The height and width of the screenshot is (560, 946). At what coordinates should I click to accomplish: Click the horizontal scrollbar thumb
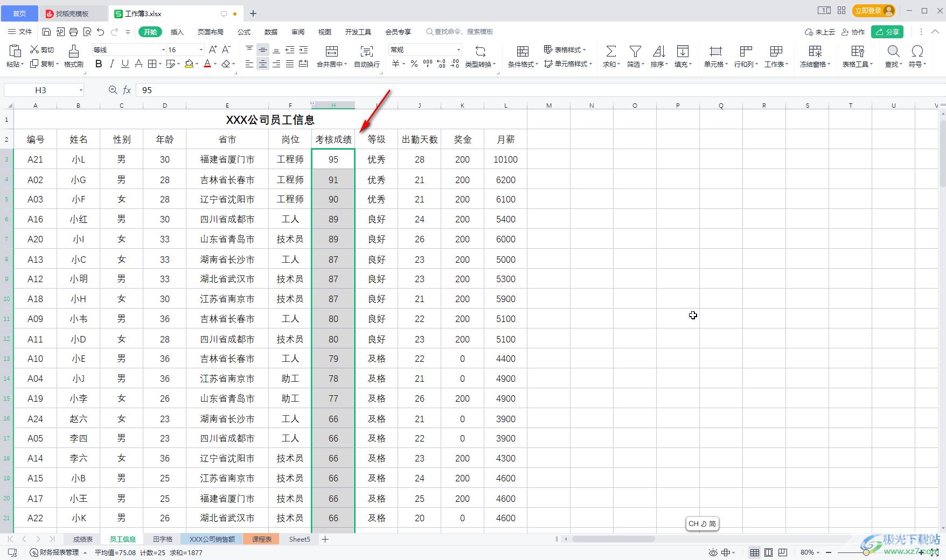coord(613,539)
